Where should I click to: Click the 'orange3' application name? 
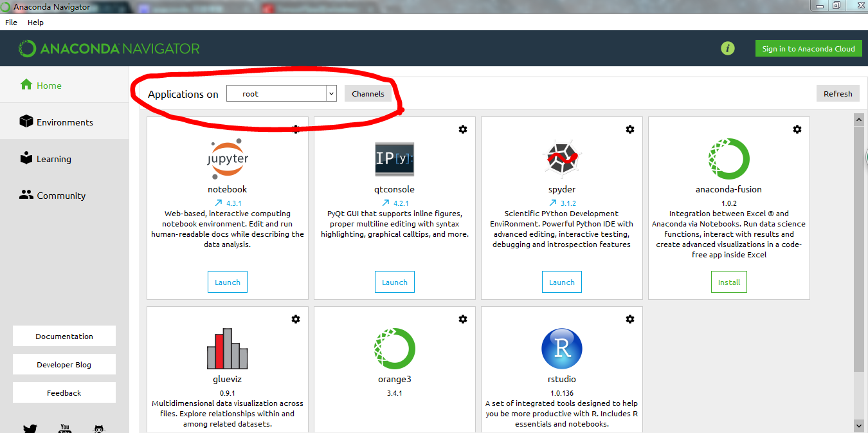point(394,379)
